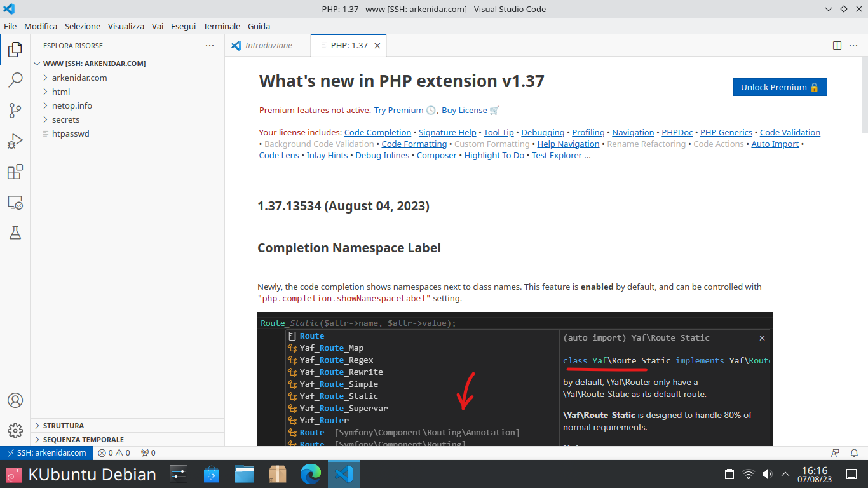Open errors and warnings count in status bar
Viewport: 868px width, 488px height.
pos(114,453)
